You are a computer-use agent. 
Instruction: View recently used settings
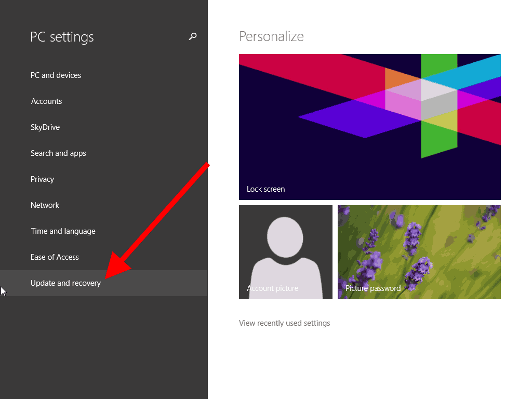[284, 323]
